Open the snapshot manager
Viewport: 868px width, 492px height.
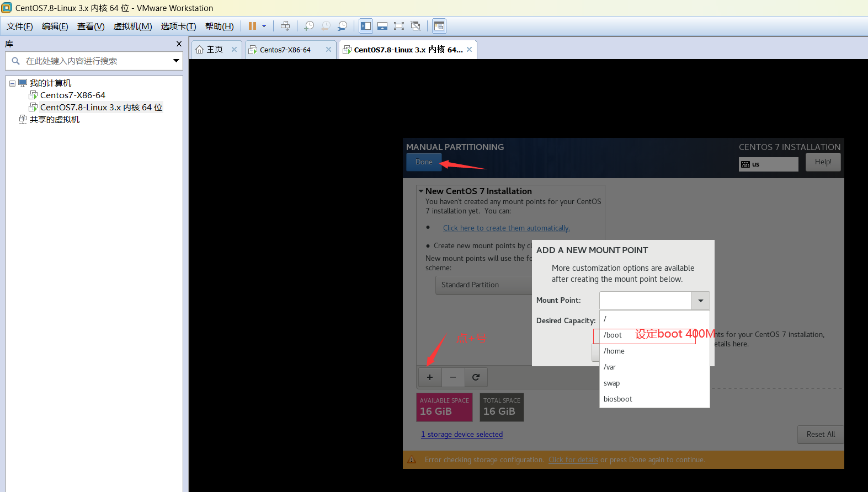[x=343, y=26]
